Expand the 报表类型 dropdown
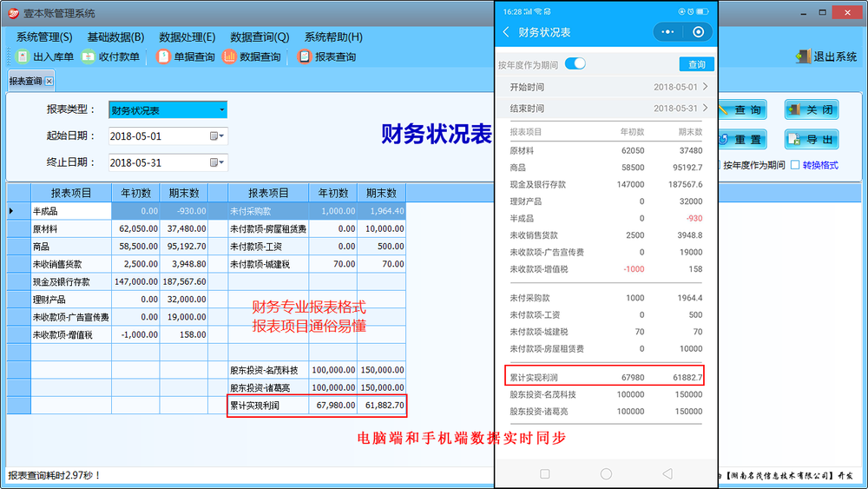Screen dimensions: 868x489 (x=221, y=109)
